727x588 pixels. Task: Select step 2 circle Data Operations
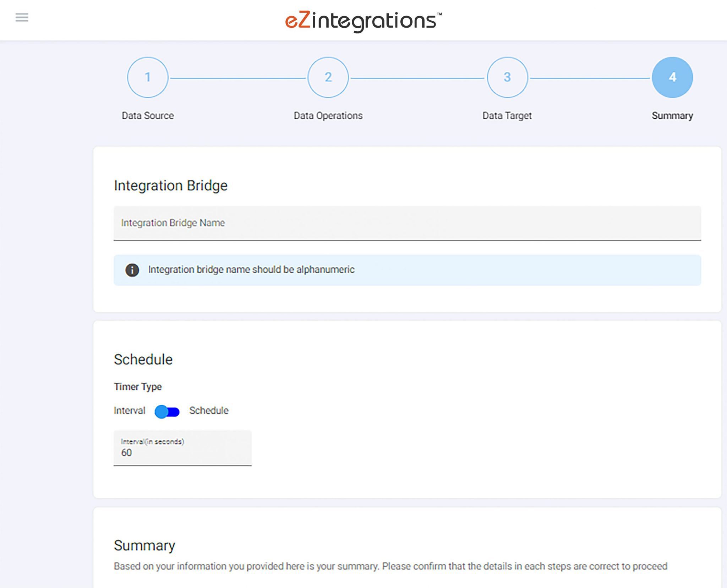328,78
